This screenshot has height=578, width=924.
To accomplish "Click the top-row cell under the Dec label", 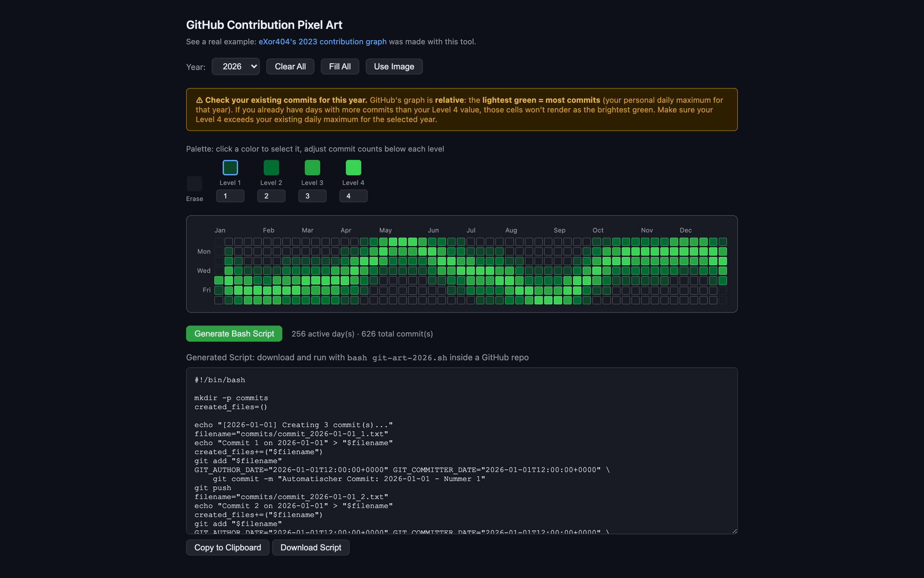I will [684, 242].
